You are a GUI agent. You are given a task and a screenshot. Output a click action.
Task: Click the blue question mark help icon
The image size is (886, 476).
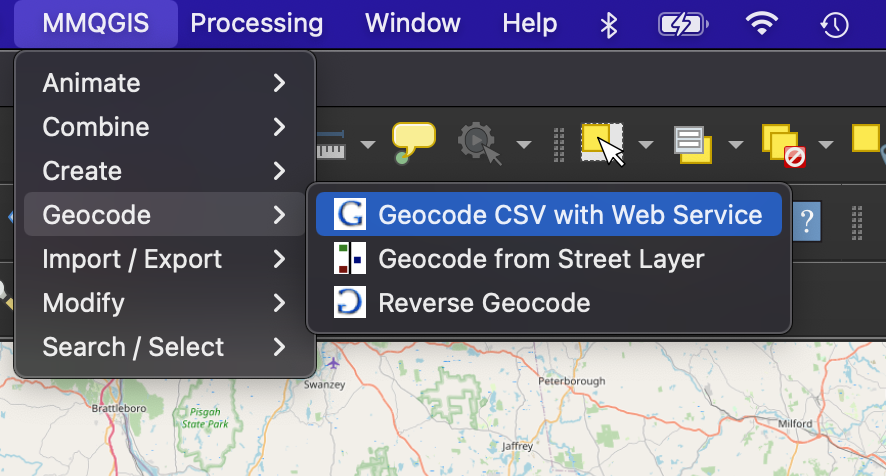tap(806, 216)
